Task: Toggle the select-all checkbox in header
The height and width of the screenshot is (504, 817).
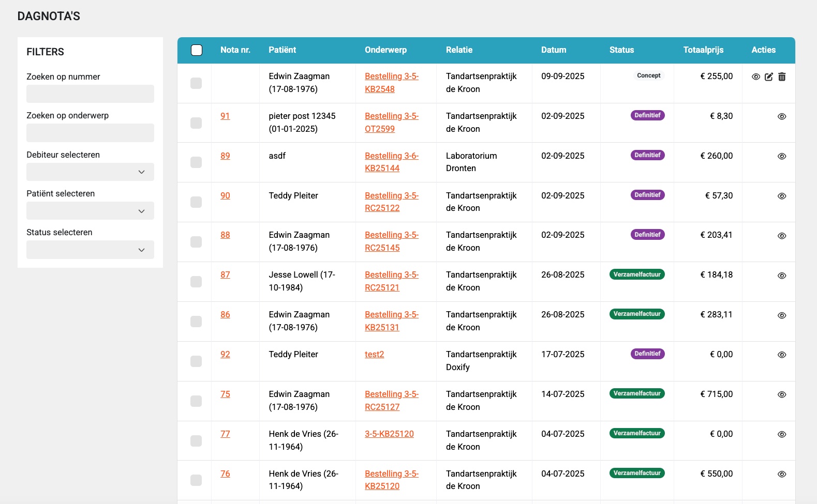Action: 197,50
